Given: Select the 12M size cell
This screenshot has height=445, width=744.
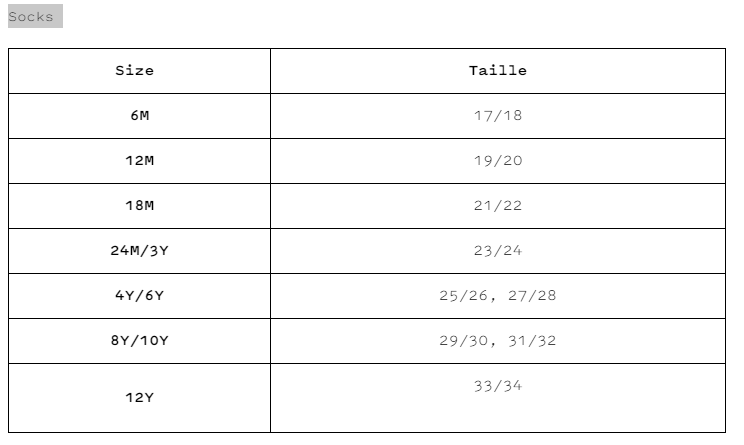Looking at the screenshot, I should click(139, 161).
